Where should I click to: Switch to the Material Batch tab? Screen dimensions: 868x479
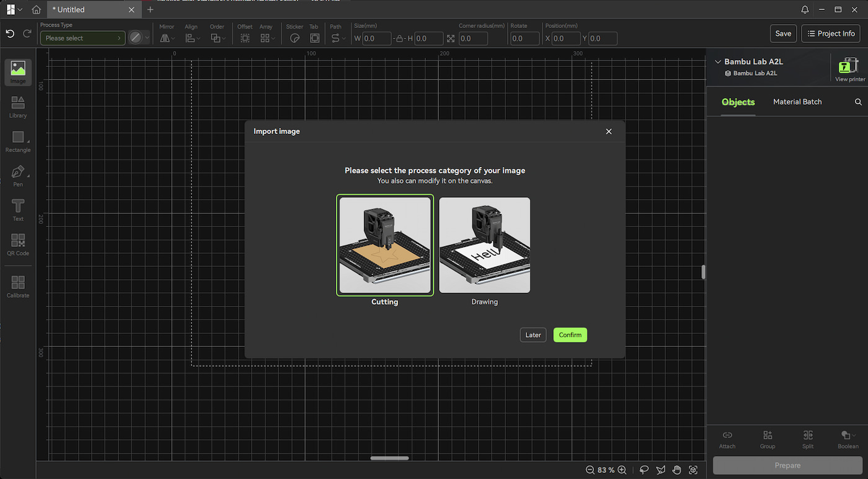click(x=797, y=102)
